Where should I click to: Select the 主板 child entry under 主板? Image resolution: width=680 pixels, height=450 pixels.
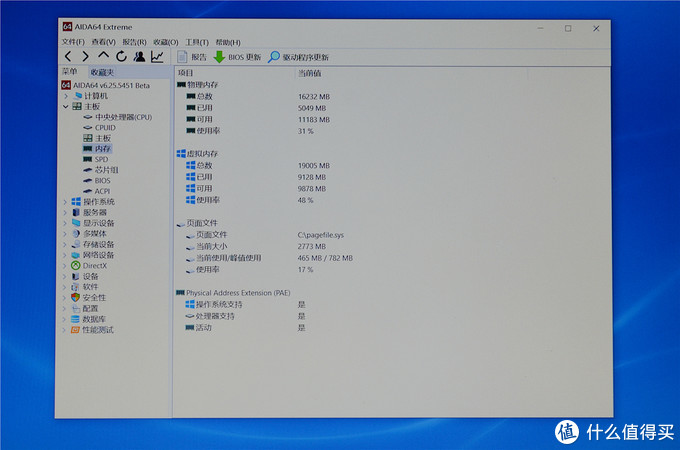(103, 138)
